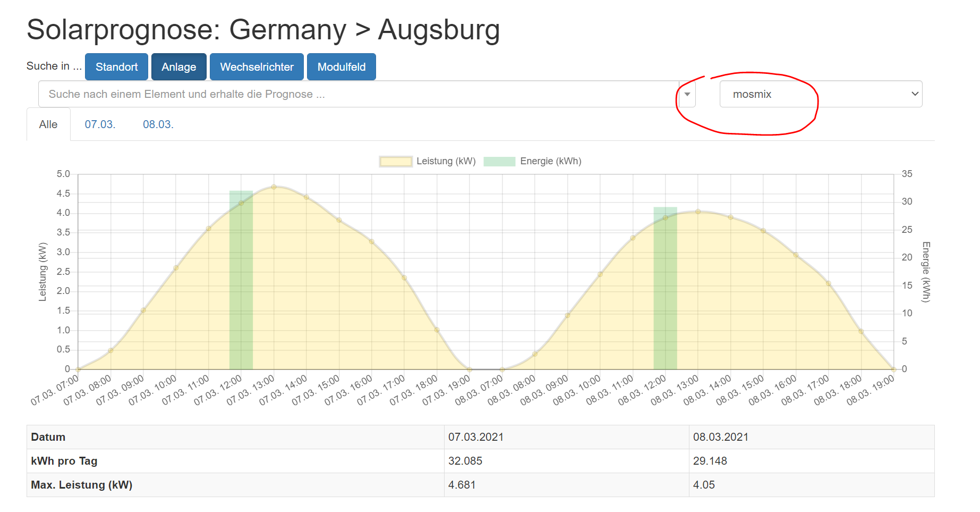Screen dimensions: 980x512
Task: Click the data point at 07.03. 10:00
Action: [x=176, y=268]
